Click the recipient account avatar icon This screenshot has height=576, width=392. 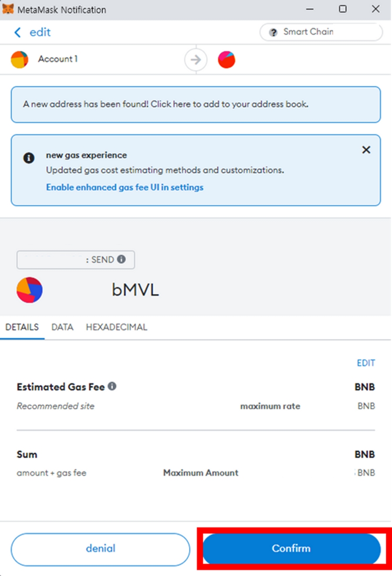(x=226, y=59)
